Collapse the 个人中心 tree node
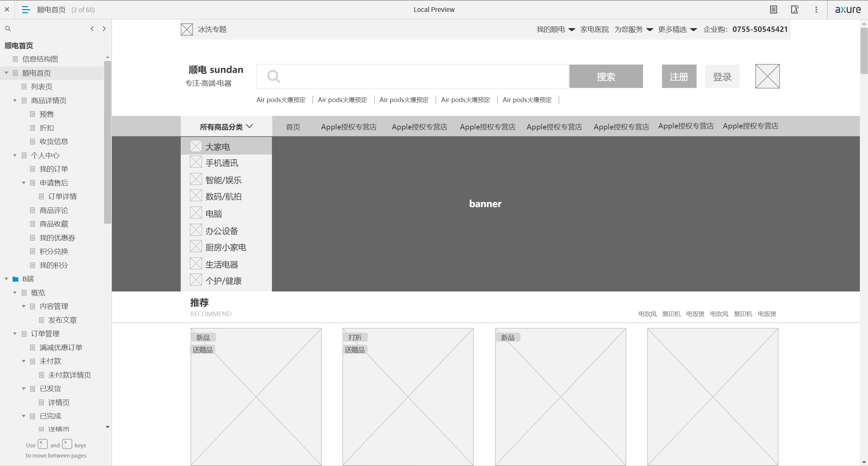The width and height of the screenshot is (868, 466). click(15, 156)
